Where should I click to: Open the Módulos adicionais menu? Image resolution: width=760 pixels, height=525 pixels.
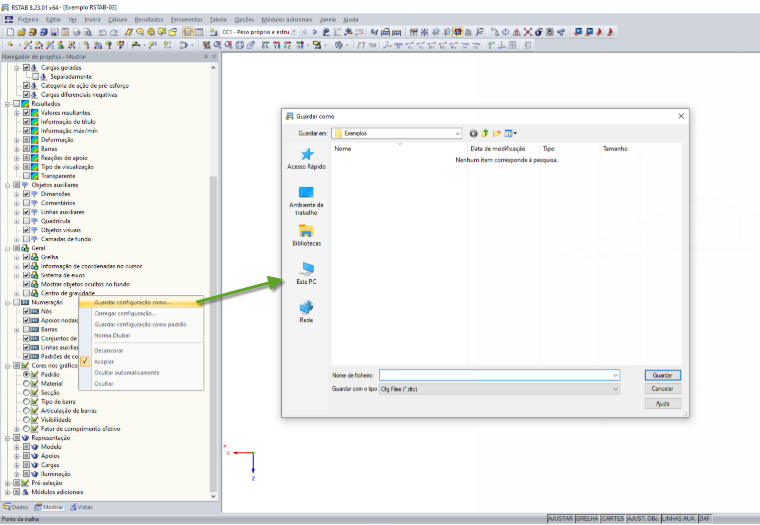pos(286,19)
